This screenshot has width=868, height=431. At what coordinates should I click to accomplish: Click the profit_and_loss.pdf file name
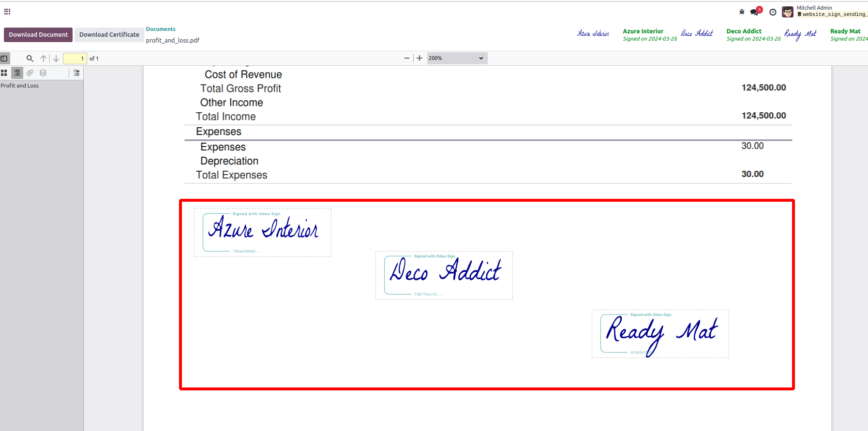173,40
